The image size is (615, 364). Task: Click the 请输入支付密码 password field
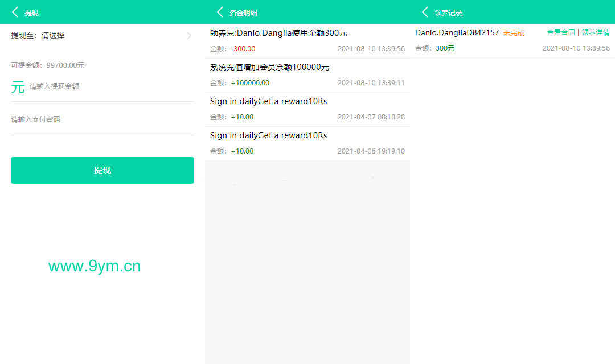click(x=102, y=119)
